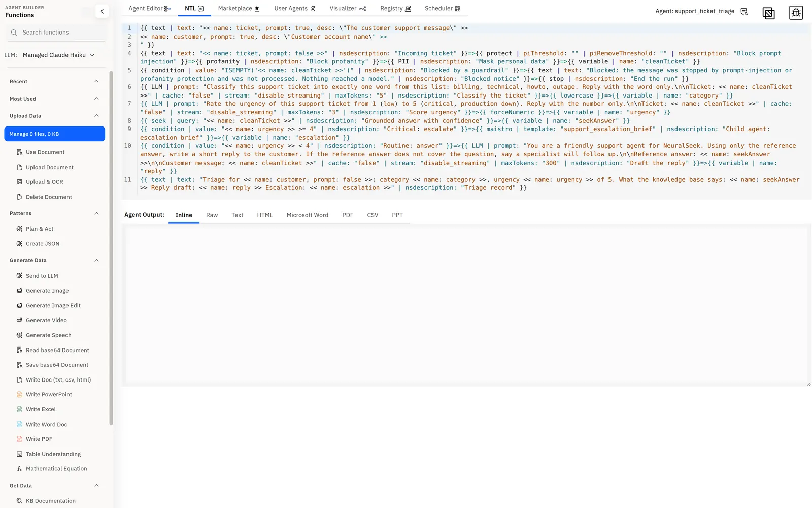Collapse the Recent section
The width and height of the screenshot is (812, 508).
pos(96,81)
